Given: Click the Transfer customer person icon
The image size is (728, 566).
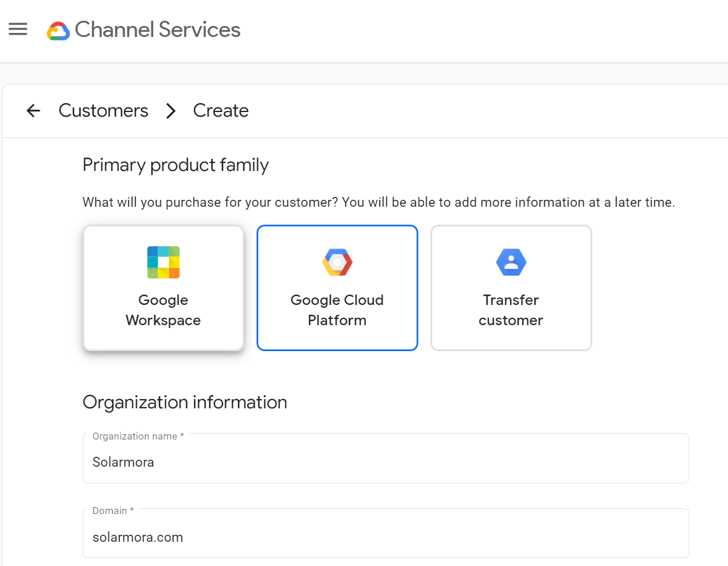Looking at the screenshot, I should click(x=511, y=262).
